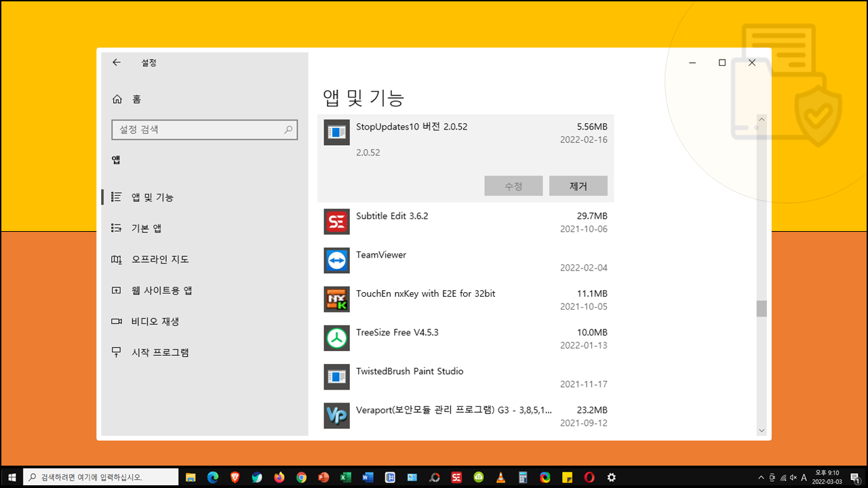Open Sticky Notes from the taskbar

click(x=567, y=477)
